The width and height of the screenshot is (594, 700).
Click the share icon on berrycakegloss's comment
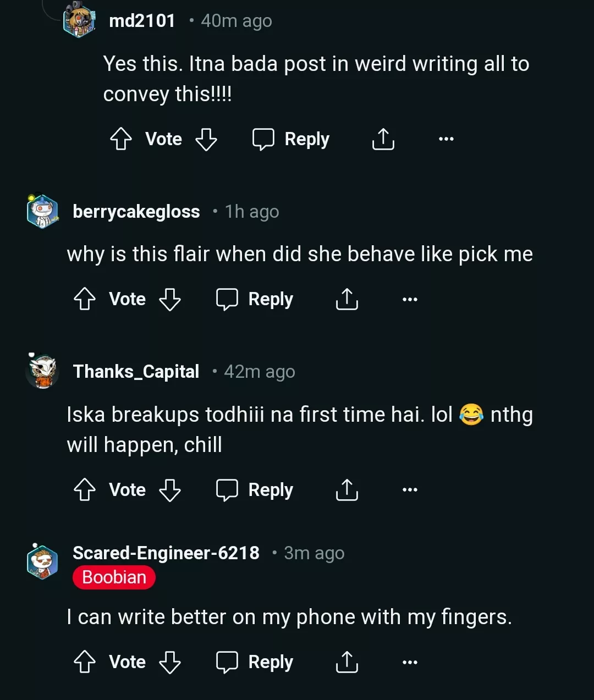click(346, 299)
